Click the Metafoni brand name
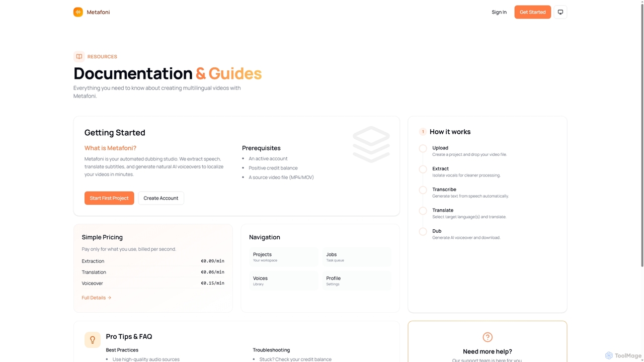 coord(98,12)
